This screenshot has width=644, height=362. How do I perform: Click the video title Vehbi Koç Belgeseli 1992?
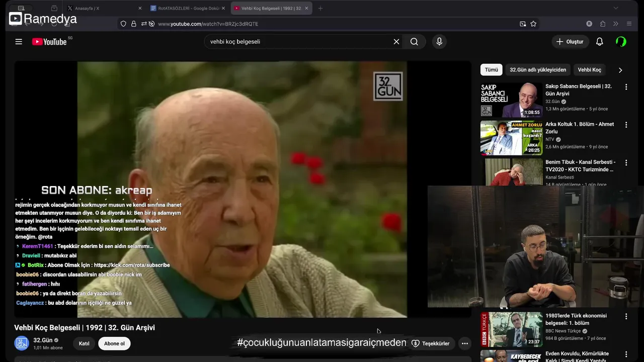pyautogui.click(x=85, y=327)
